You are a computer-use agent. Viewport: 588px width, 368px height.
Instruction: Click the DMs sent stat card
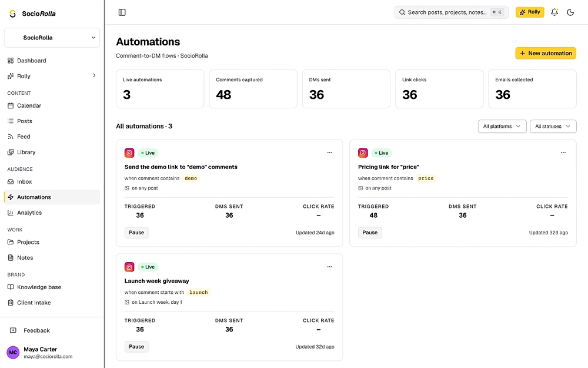tap(346, 89)
